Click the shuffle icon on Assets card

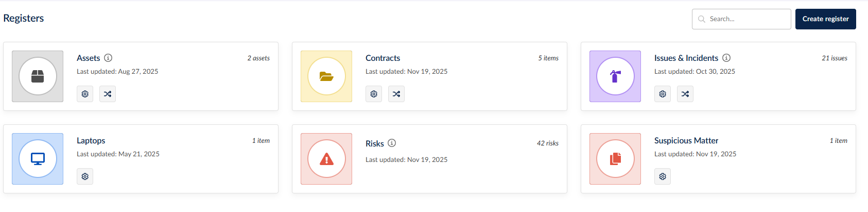pyautogui.click(x=108, y=94)
